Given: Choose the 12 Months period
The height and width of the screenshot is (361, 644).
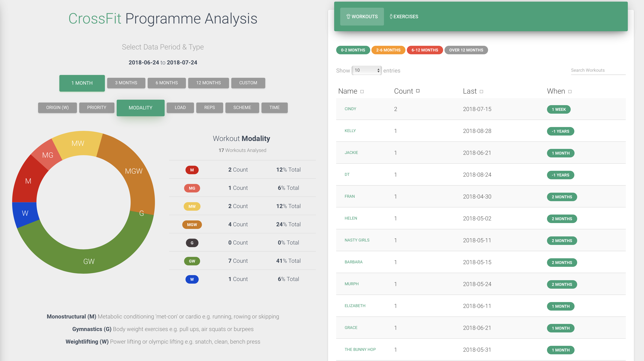Looking at the screenshot, I should click(x=208, y=83).
